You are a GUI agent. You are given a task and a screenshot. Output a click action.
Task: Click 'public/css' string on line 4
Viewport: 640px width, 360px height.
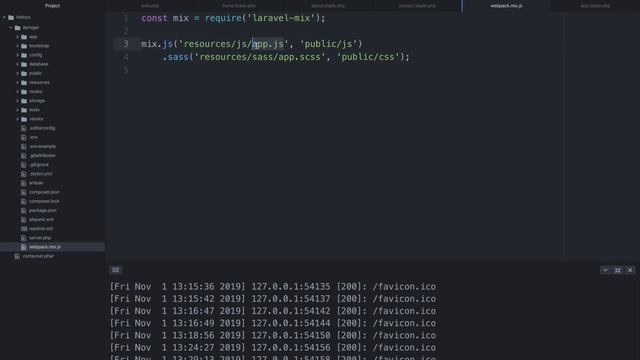[x=368, y=57]
